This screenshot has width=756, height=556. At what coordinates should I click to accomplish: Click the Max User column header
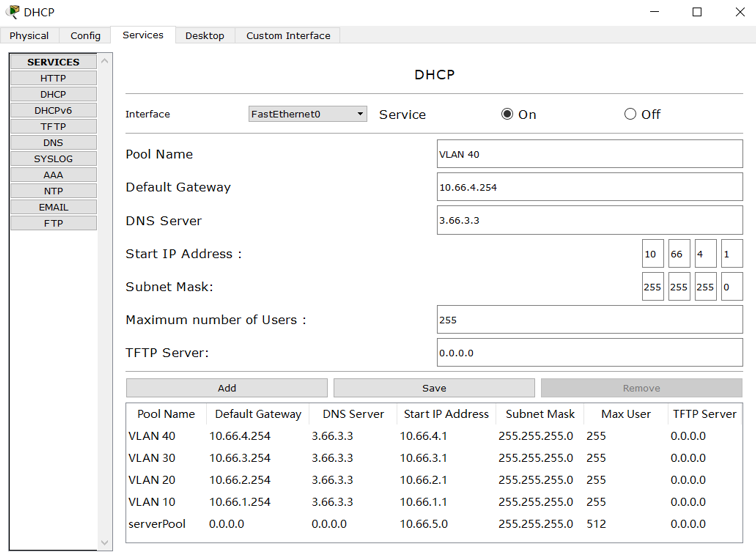click(626, 414)
